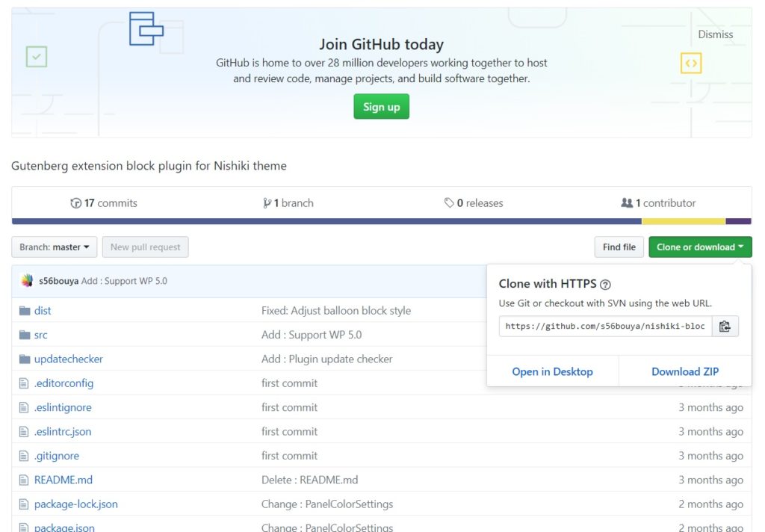This screenshot has height=532, width=765.
Task: Click Download ZIP
Action: coord(685,371)
